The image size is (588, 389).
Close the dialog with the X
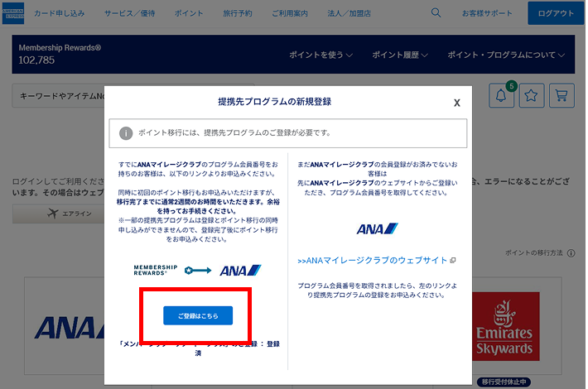click(x=456, y=103)
